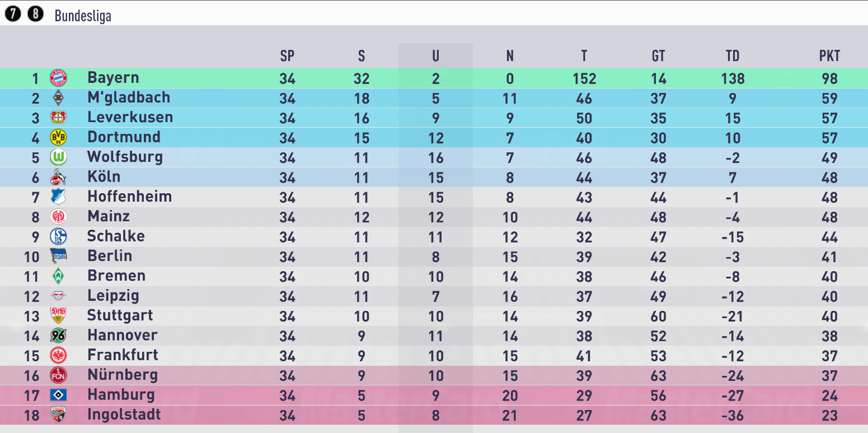This screenshot has height=433, width=868.
Task: Select the Nürnberg team name
Action: pos(123,375)
